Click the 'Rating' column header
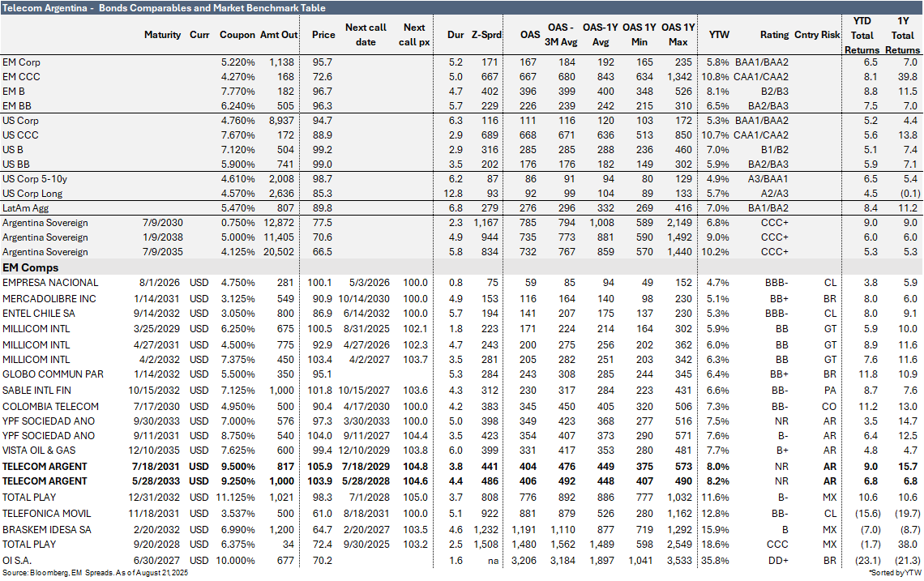The height and width of the screenshot is (581, 924). 774,35
